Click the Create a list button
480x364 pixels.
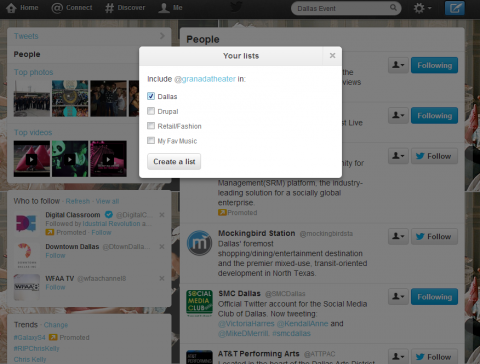click(x=174, y=162)
